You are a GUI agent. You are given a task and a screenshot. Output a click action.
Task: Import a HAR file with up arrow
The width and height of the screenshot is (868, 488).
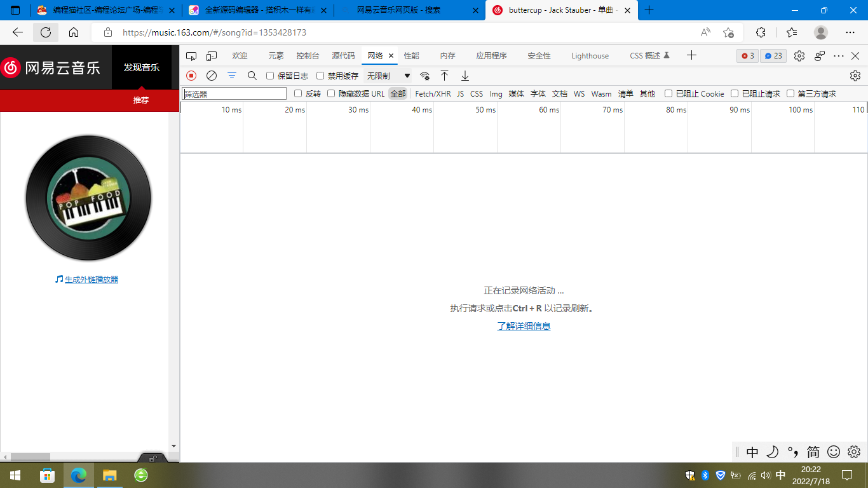pos(445,76)
